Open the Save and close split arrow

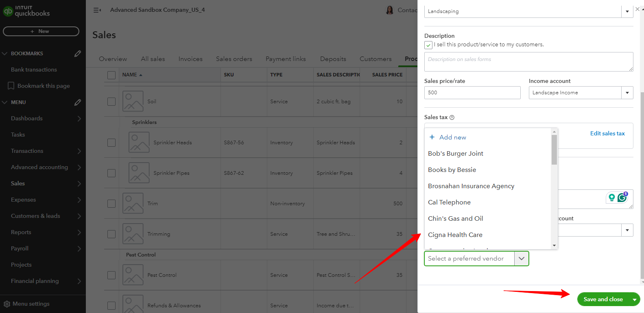[634, 300]
